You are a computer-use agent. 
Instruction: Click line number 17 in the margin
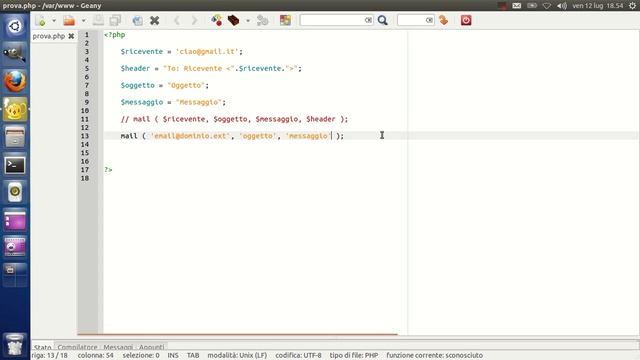pyautogui.click(x=85, y=170)
